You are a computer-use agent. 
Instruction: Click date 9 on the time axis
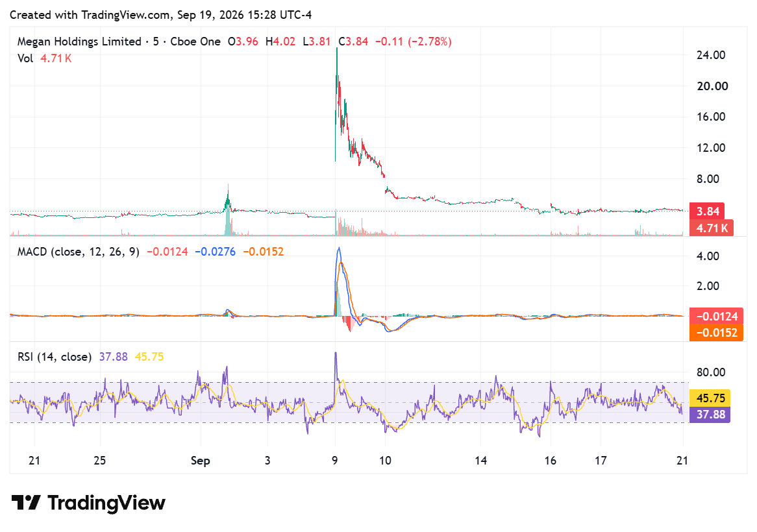pos(334,461)
